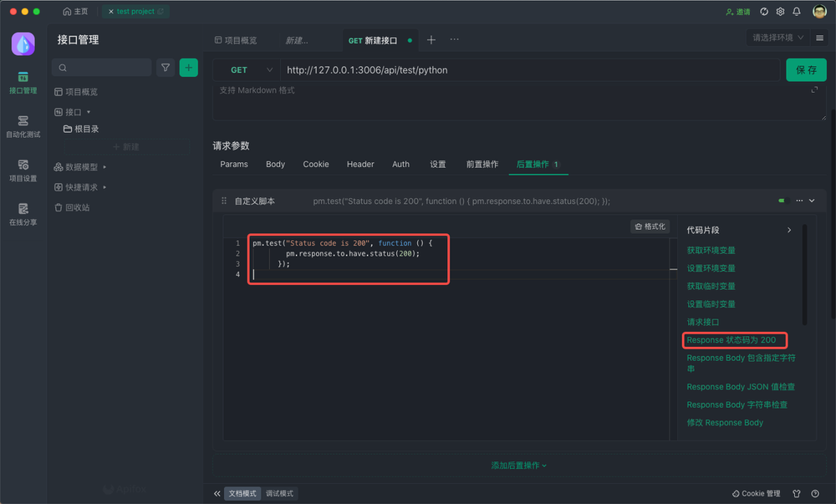
Task: Click the user avatar in the top-right corner
Action: click(x=819, y=12)
